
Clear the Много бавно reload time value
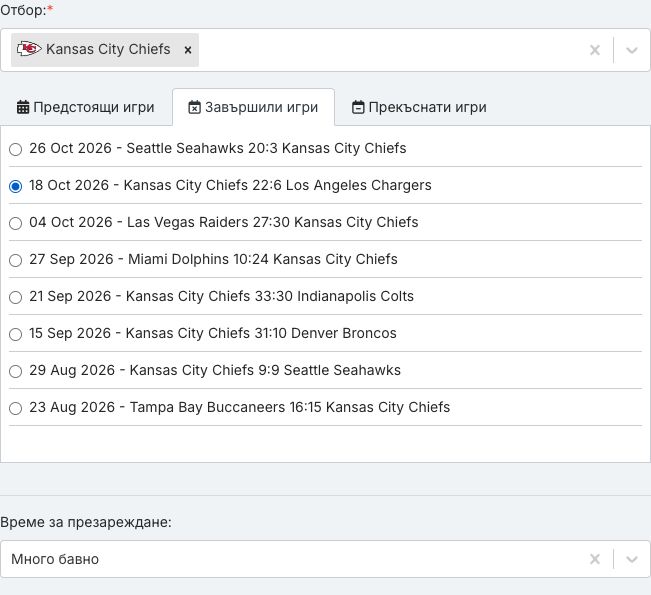click(x=595, y=559)
